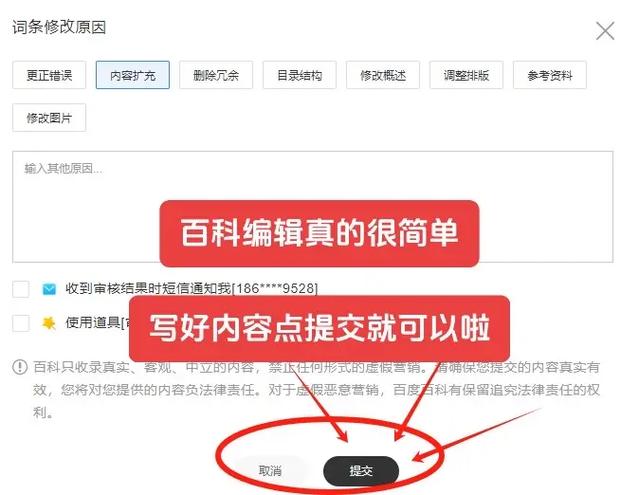
Task: Click the blue envelope SMS icon
Action: [49, 289]
